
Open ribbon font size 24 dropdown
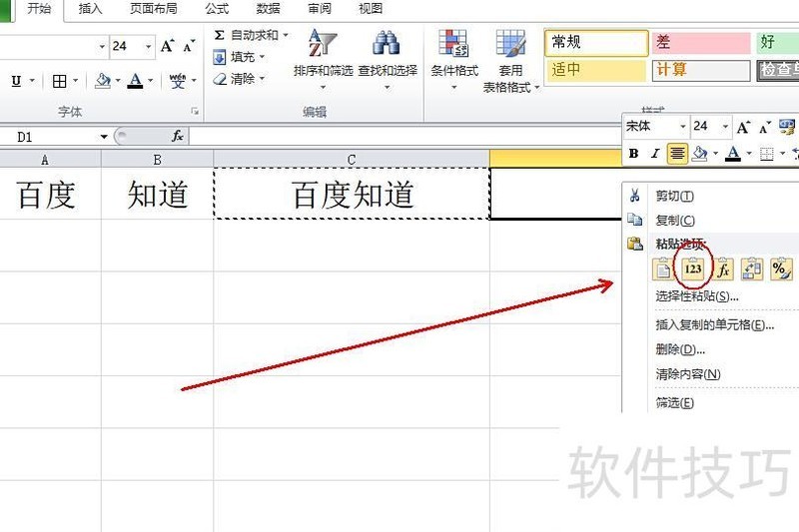click(x=148, y=47)
